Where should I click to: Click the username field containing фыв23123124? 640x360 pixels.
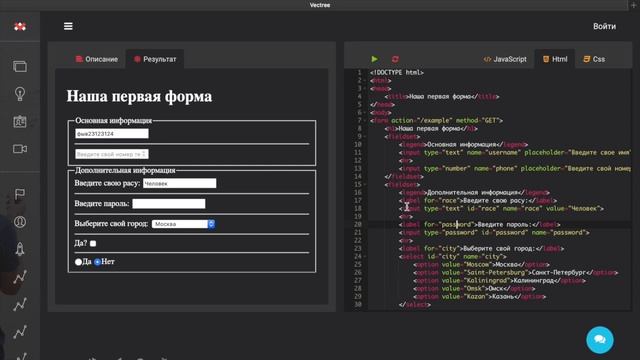[112, 134]
